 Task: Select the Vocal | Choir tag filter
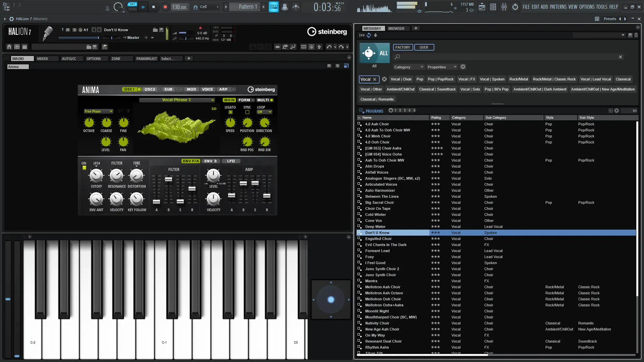[x=401, y=79]
